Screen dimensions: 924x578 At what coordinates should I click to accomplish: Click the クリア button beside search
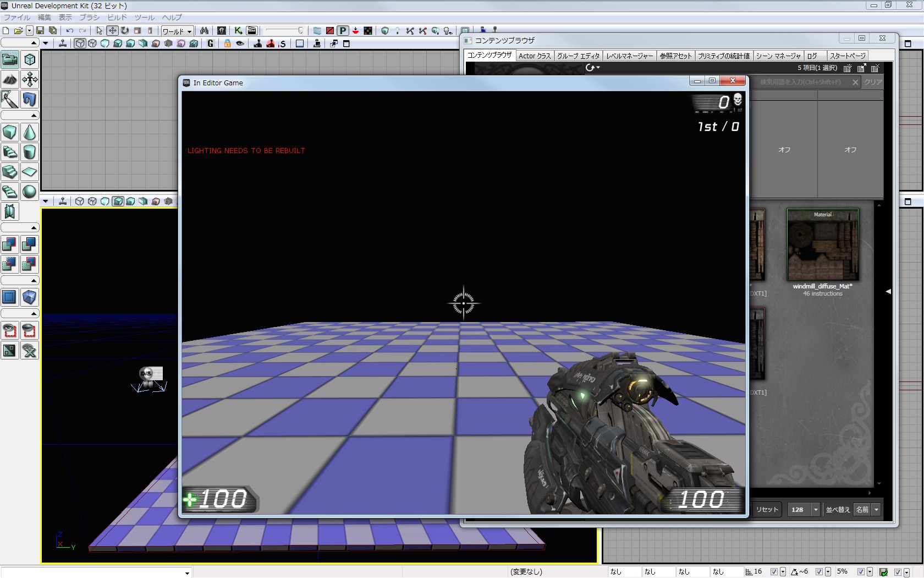pos(873,82)
